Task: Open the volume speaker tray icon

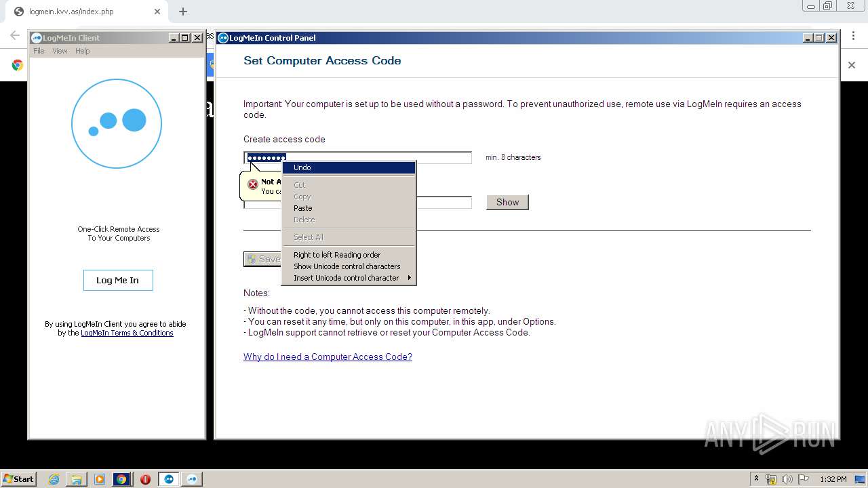Action: [787, 479]
